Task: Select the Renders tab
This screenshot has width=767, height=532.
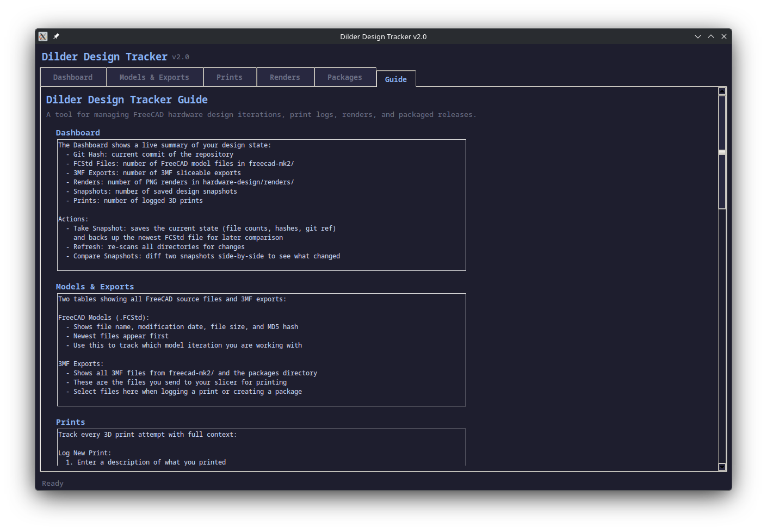Action: click(285, 77)
